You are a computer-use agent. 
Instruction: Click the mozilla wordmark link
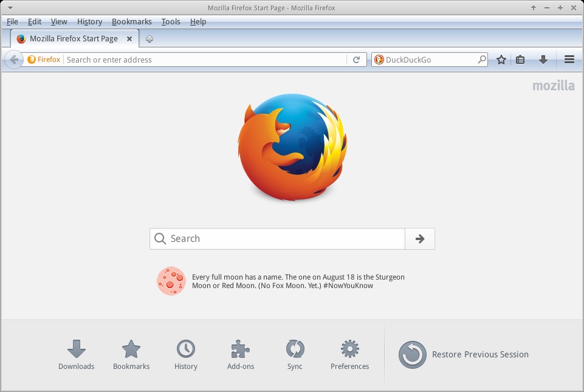pyautogui.click(x=554, y=86)
